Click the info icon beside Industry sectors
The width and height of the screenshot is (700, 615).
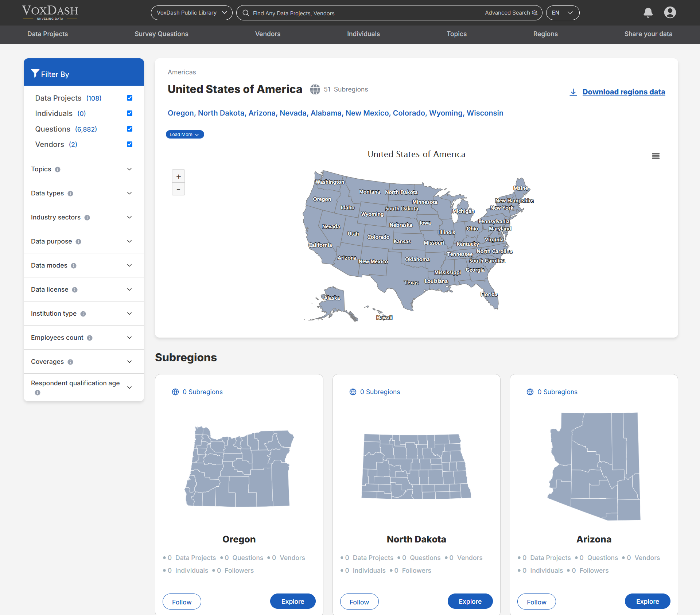pyautogui.click(x=87, y=217)
